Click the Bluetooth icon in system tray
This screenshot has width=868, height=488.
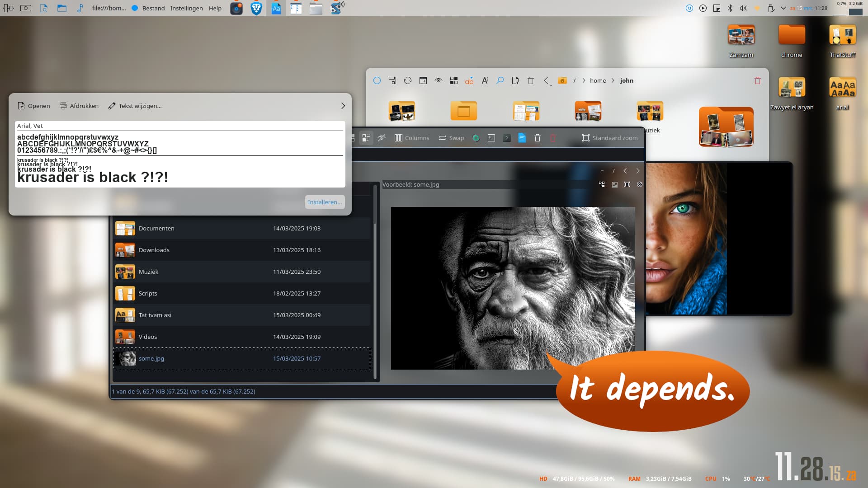tap(730, 8)
